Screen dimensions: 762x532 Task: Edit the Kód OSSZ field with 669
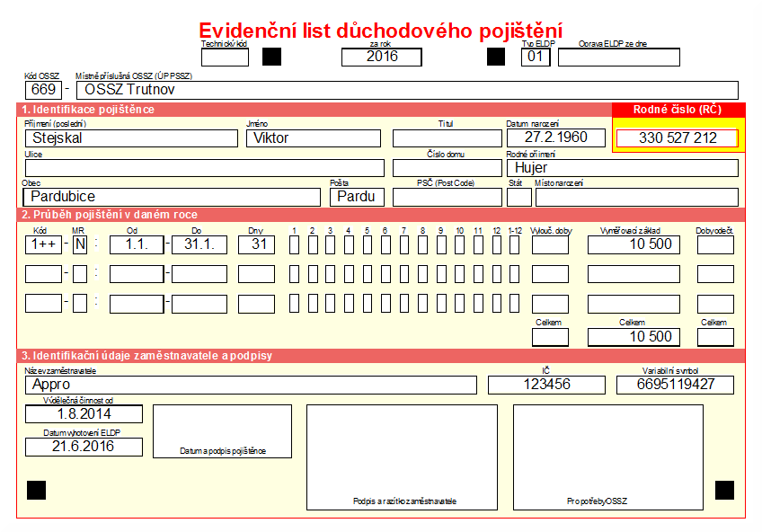click(44, 90)
